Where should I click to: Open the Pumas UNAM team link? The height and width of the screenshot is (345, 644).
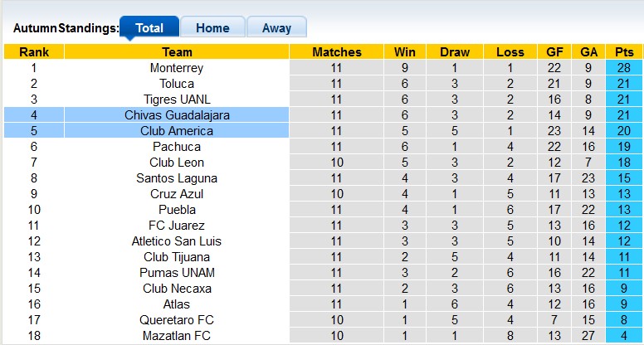click(x=177, y=273)
